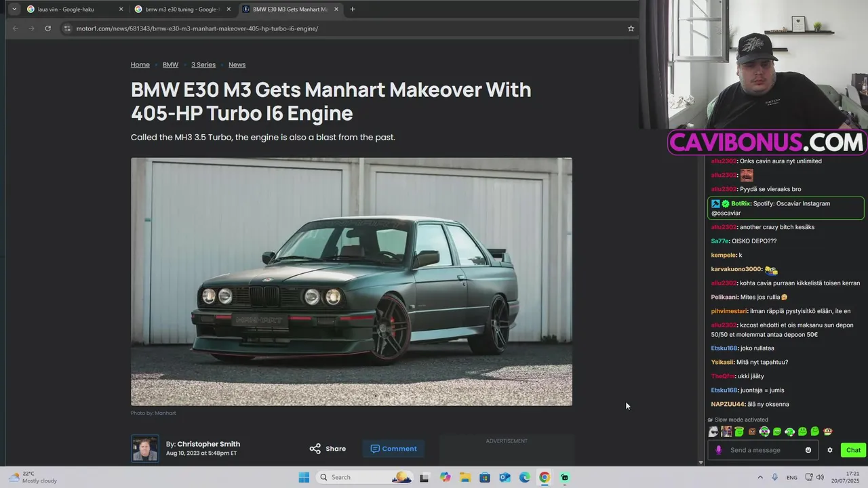Expand the system tray hidden icons chevron

point(759,477)
